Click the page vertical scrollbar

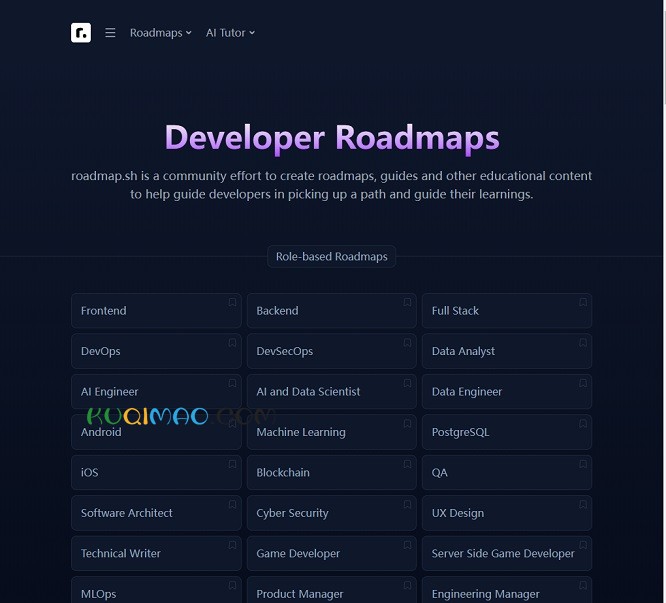click(665, 302)
